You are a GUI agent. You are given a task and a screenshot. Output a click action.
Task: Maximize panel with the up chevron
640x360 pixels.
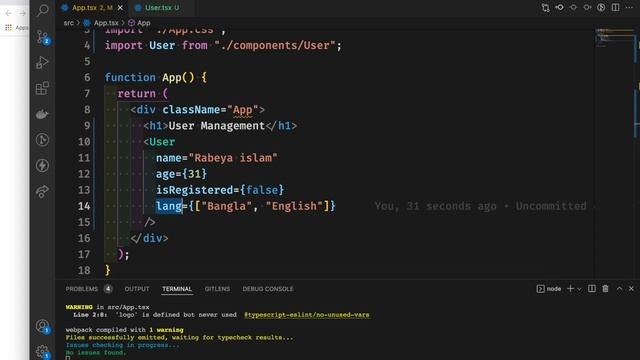click(x=619, y=289)
